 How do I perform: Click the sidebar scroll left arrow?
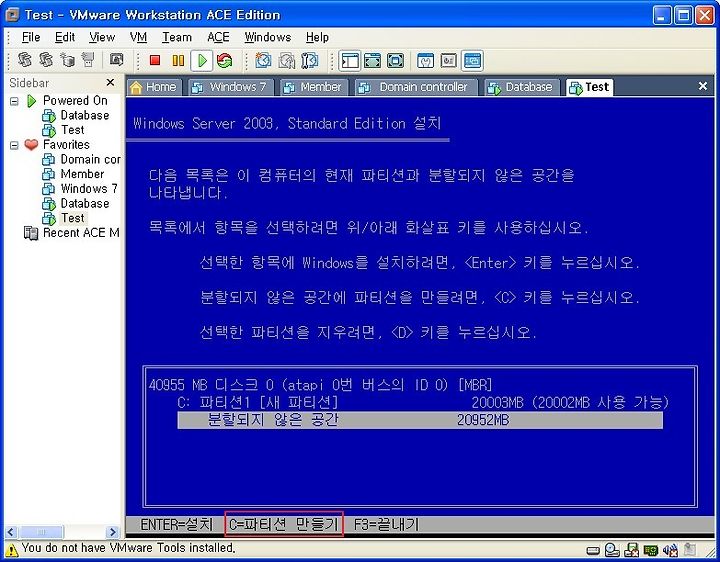(11, 532)
